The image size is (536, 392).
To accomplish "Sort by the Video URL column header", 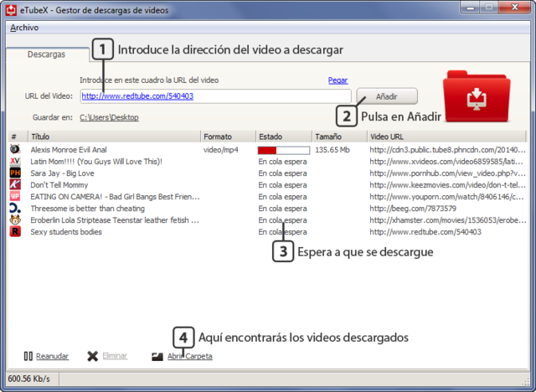I will (446, 137).
